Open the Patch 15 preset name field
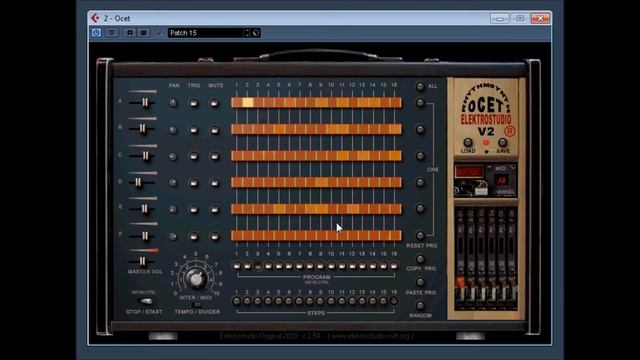640x360 pixels. [x=206, y=33]
